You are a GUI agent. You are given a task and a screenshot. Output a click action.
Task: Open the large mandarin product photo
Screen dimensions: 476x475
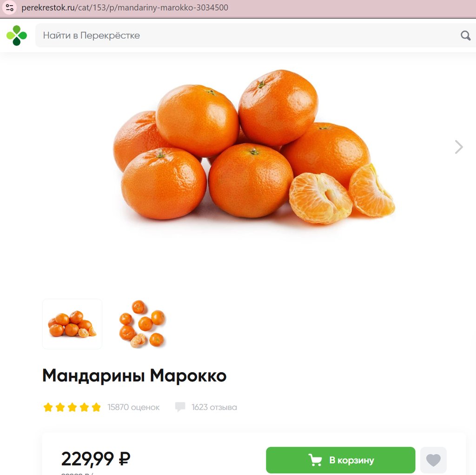point(254,147)
